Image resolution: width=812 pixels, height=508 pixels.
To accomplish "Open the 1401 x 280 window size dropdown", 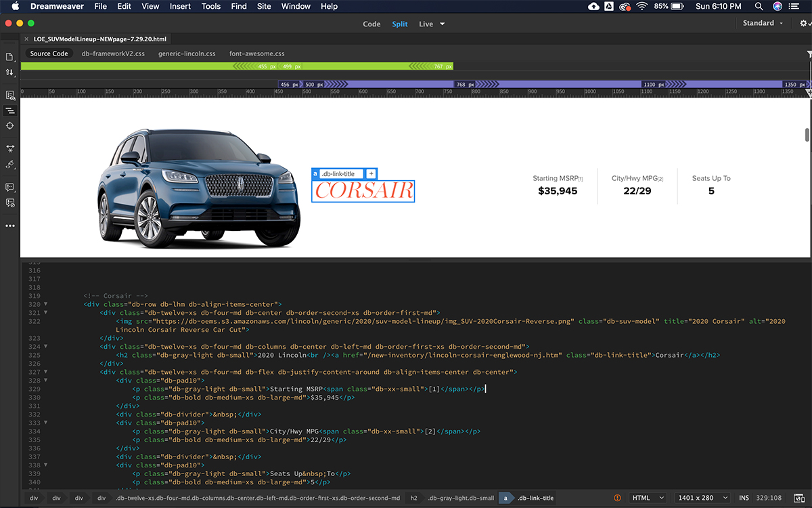I will click(704, 498).
